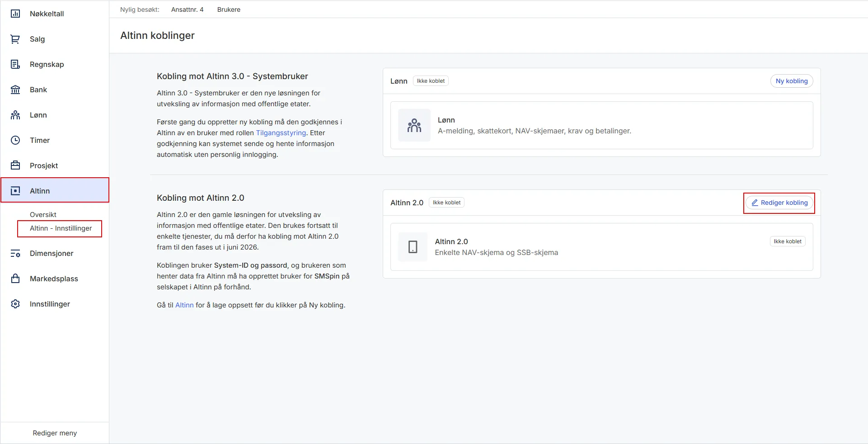
Task: Open the Regnskap section
Action: [x=55, y=64]
